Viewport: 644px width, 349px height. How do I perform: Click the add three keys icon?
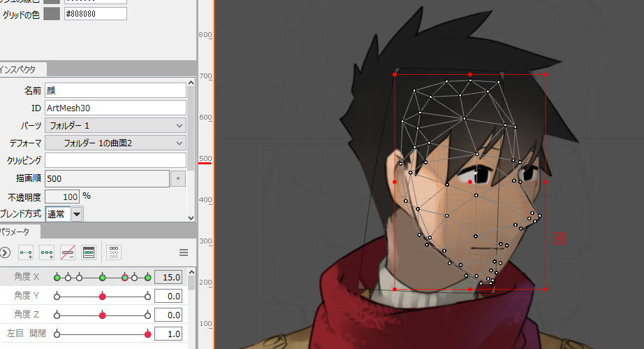pos(47,252)
